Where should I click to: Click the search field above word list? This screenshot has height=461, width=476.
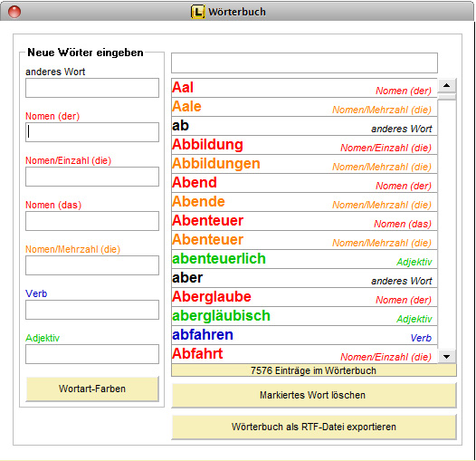pyautogui.click(x=304, y=62)
